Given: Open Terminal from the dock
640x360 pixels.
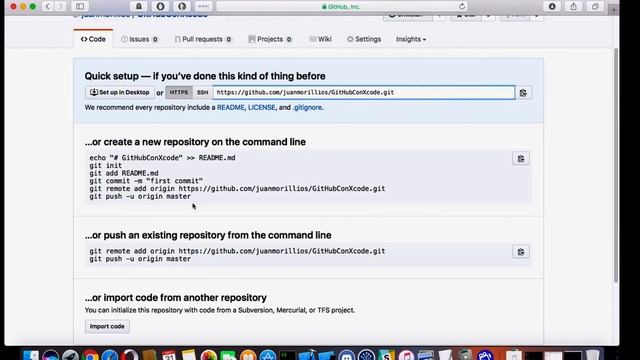Looking at the screenshot, I should (x=287, y=355).
